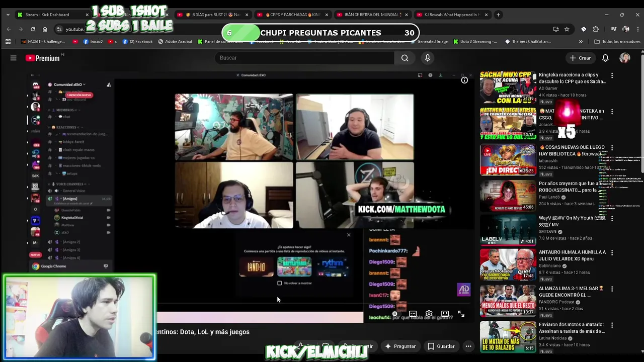Pause the video with the player pause button

pyautogui.click(x=394, y=314)
